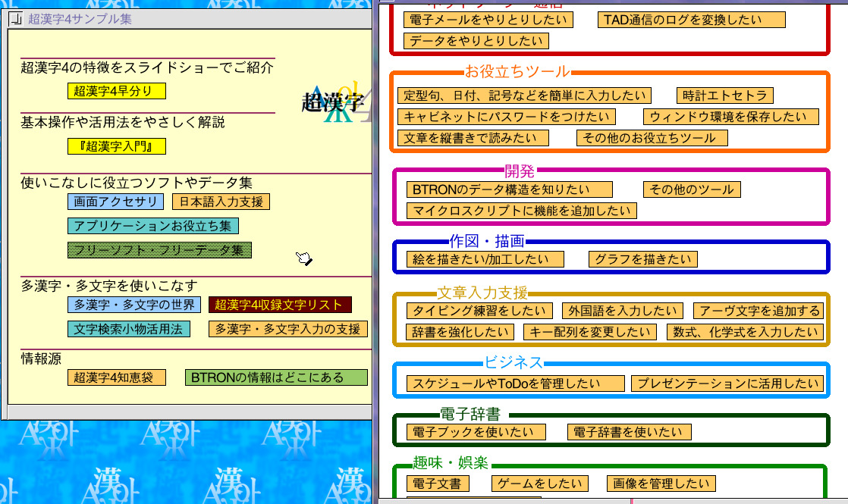Open BTRONの情報はどこにある

click(276, 377)
